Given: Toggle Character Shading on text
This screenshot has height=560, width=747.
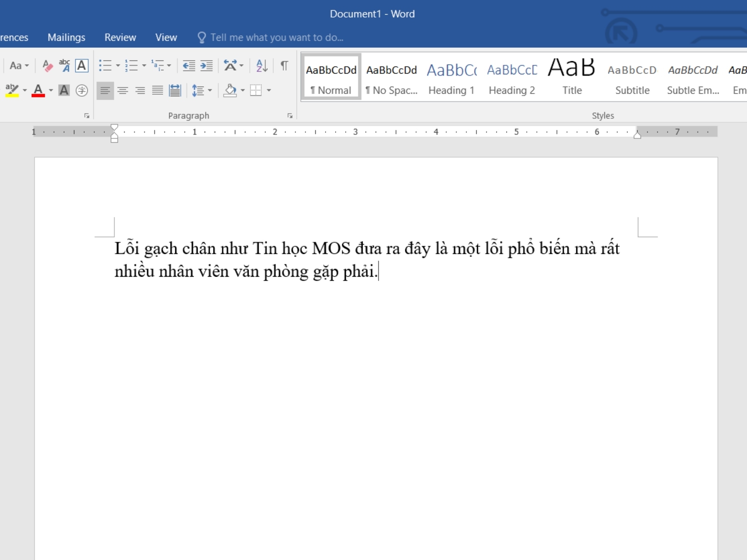Looking at the screenshot, I should point(64,90).
